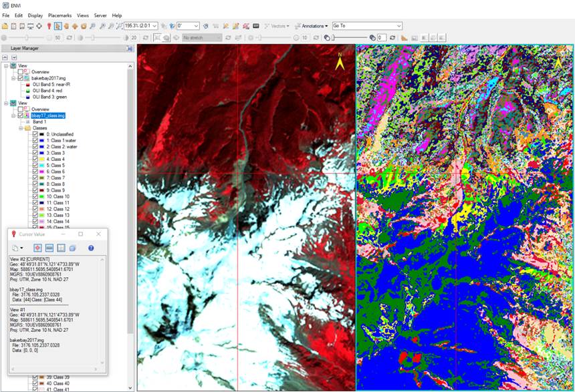
Task: Select OLI Band 5: near-IR row
Action: [x=51, y=85]
